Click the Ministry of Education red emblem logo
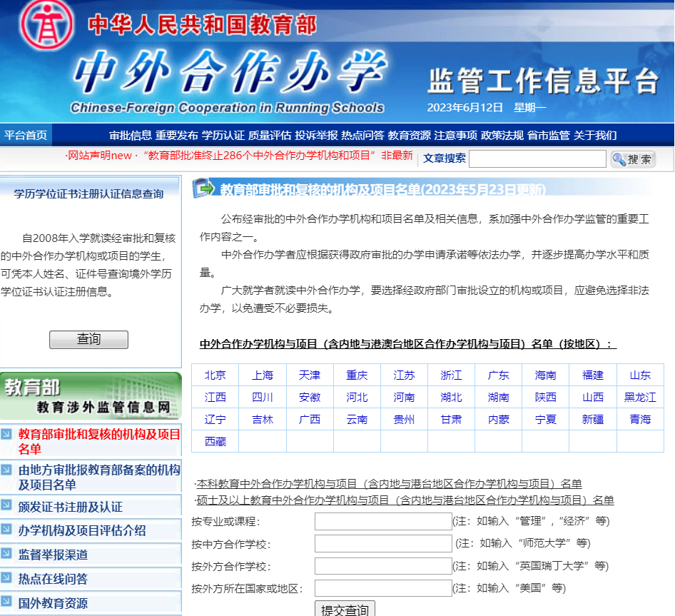The height and width of the screenshot is (616, 675). click(46, 24)
